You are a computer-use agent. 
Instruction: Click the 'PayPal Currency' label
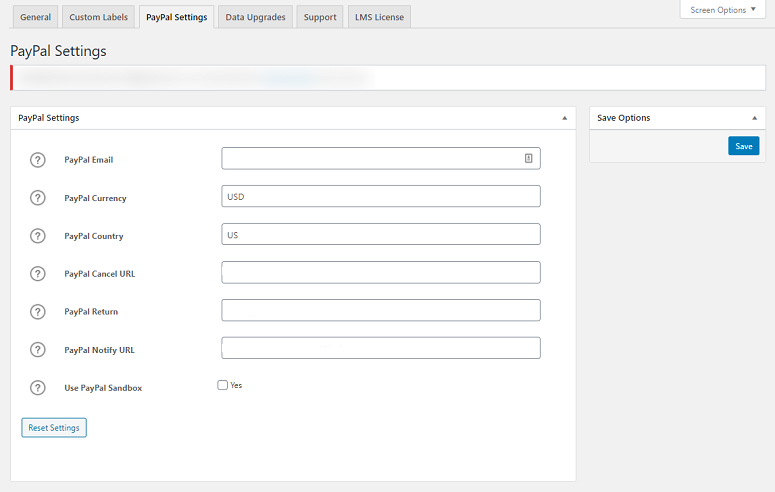[x=95, y=198]
